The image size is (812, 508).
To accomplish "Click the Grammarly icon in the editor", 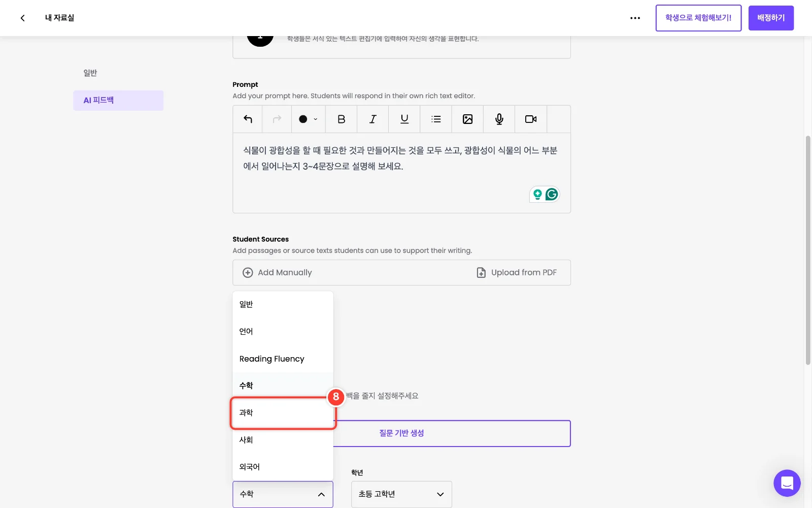I will (552, 194).
